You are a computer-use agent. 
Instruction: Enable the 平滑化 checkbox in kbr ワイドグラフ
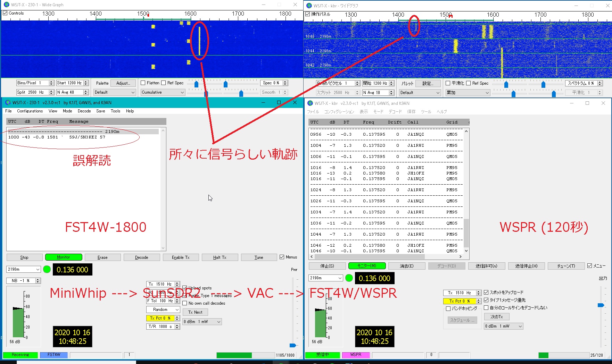(448, 83)
